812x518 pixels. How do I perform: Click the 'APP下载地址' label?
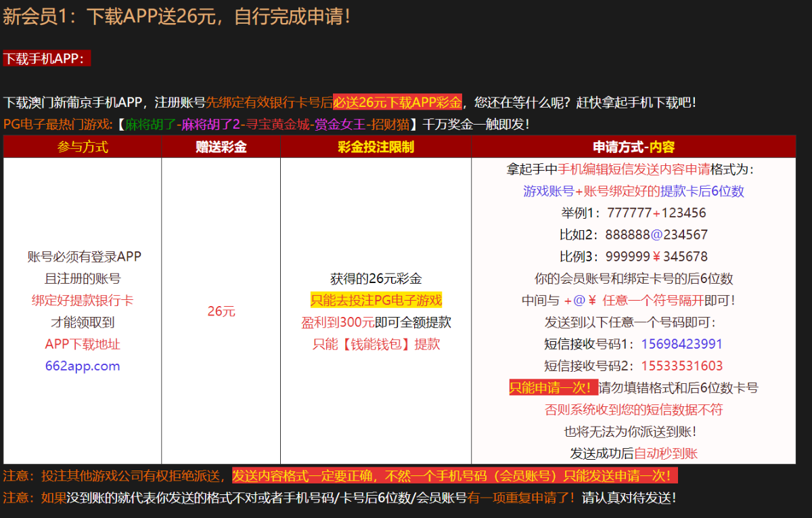point(83,344)
